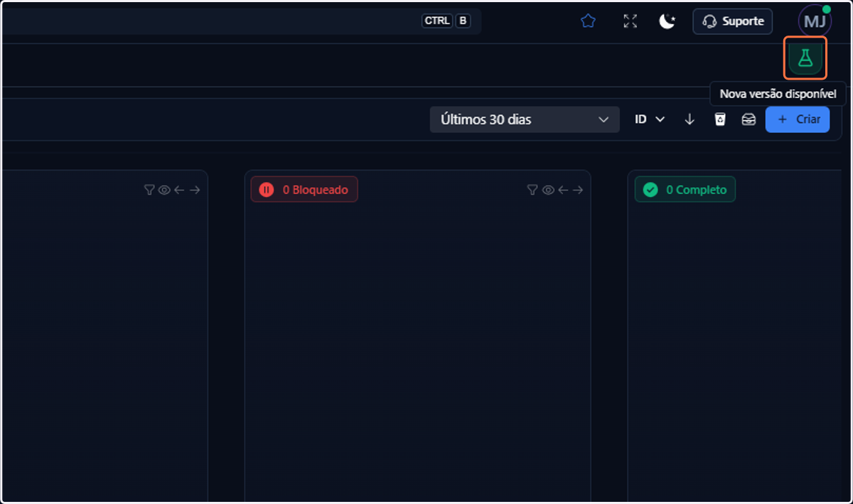Click left arrow in the column left of Bloqueado
Screen dimensions: 853x504
[179, 190]
